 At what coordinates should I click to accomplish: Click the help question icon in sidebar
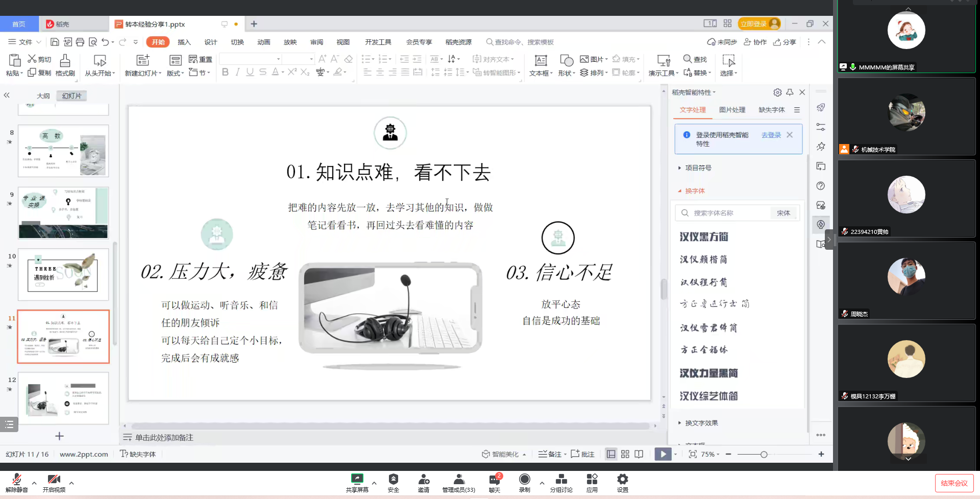(821, 186)
